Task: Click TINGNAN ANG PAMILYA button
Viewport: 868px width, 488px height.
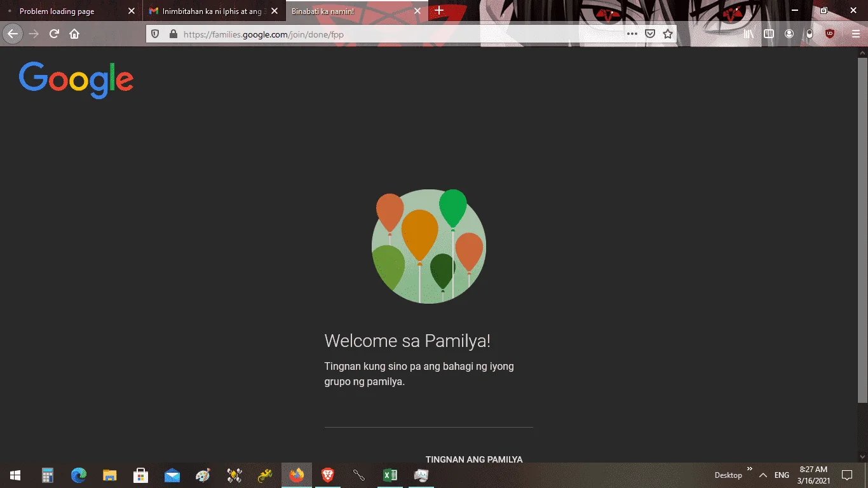Action: tap(474, 459)
